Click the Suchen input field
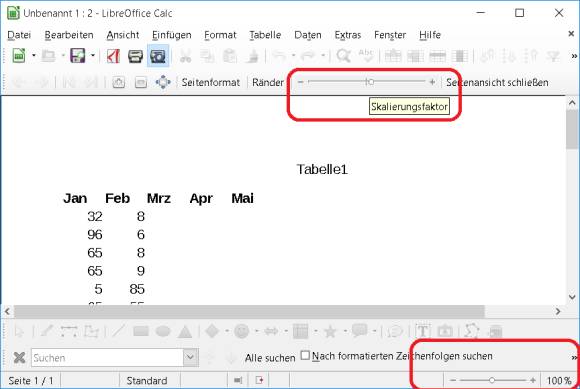 coord(108,358)
